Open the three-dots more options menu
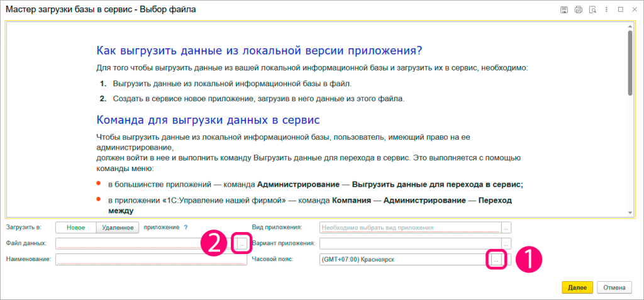Image resolution: width=644 pixels, height=300 pixels. tap(606, 9)
